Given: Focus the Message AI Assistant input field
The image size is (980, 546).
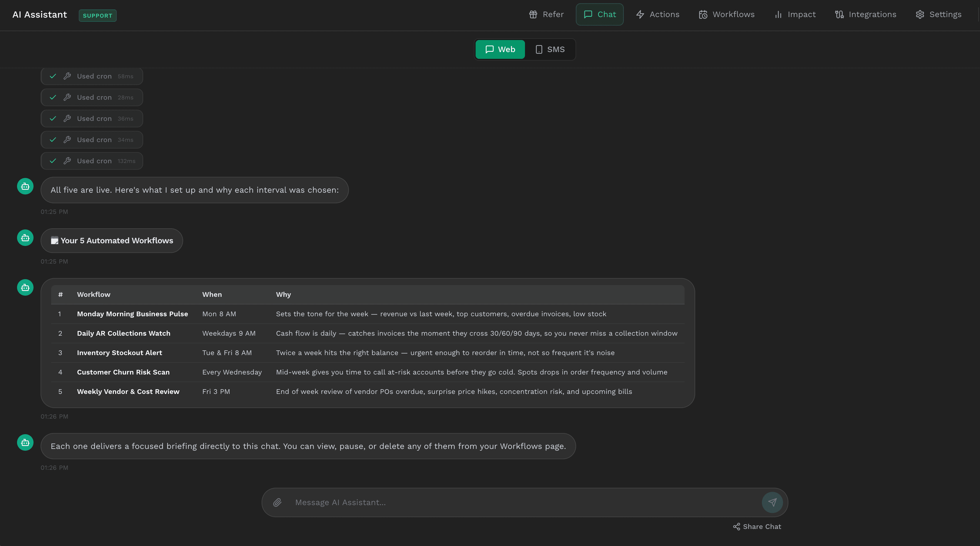Looking at the screenshot, I should (x=495, y=502).
